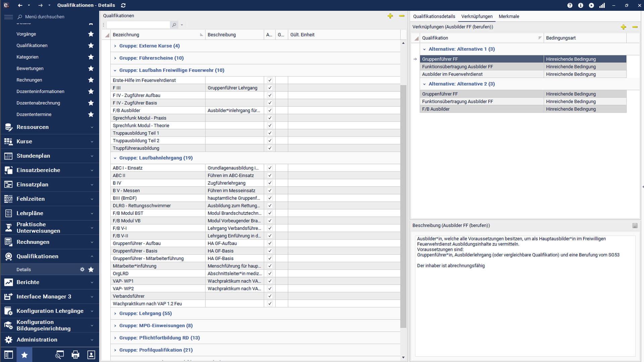Open search options dropdown arrow
The image size is (644, 362).
(x=182, y=25)
